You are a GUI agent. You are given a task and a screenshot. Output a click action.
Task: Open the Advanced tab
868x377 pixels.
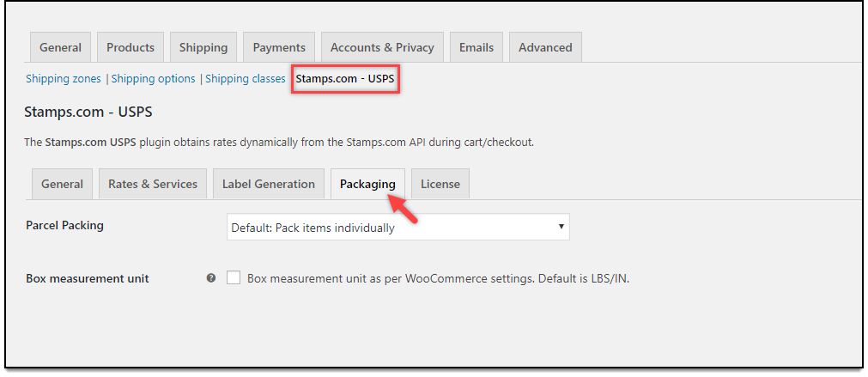pos(545,47)
